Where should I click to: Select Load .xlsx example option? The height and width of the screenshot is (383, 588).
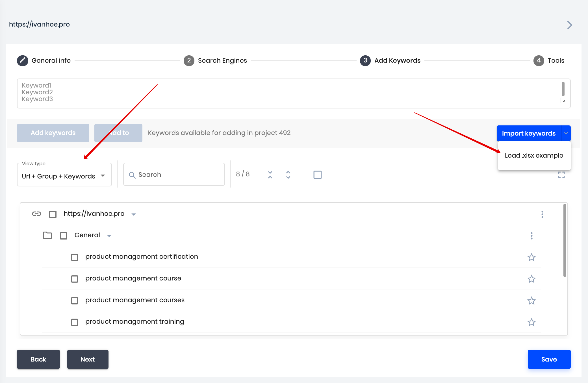(534, 155)
